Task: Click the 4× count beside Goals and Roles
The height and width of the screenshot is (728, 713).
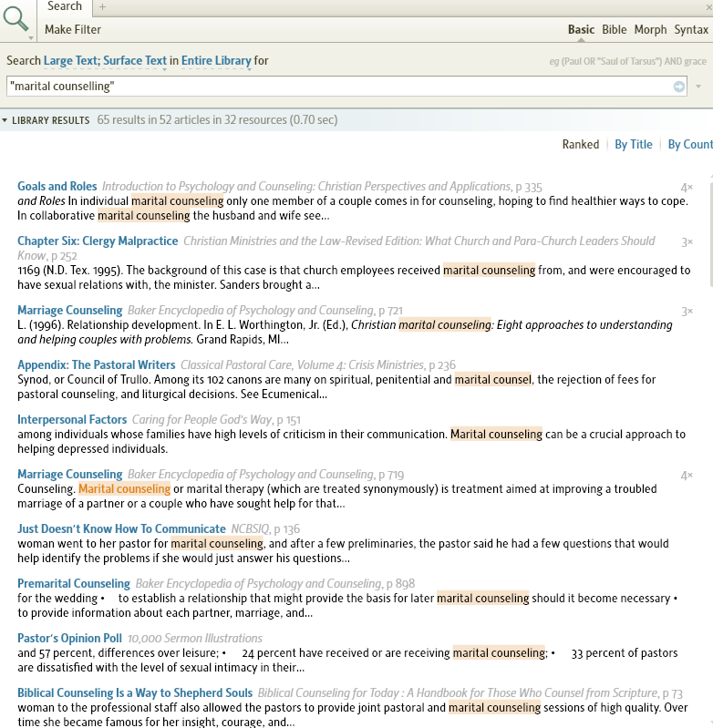Action: click(x=687, y=188)
